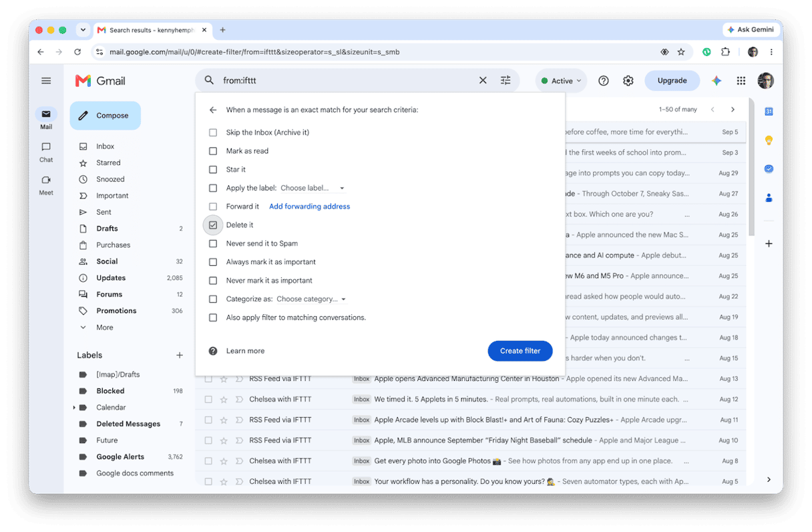Show newer results with left chevron

point(713,110)
